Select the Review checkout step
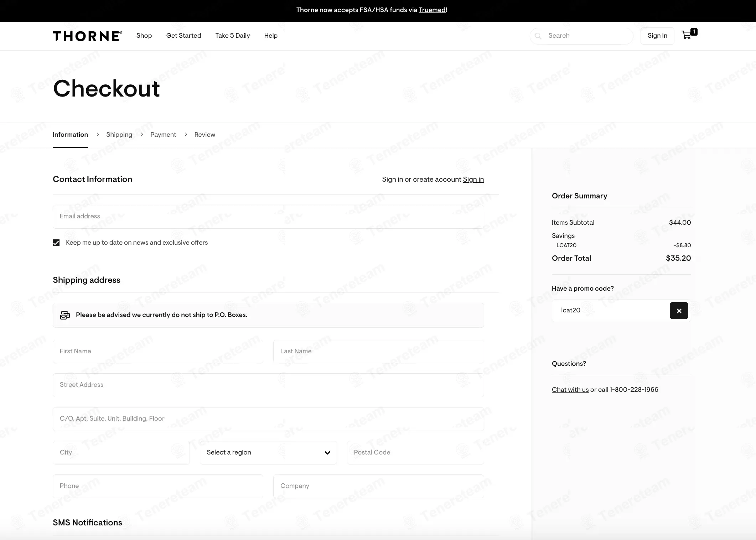The width and height of the screenshot is (756, 540). pos(204,135)
